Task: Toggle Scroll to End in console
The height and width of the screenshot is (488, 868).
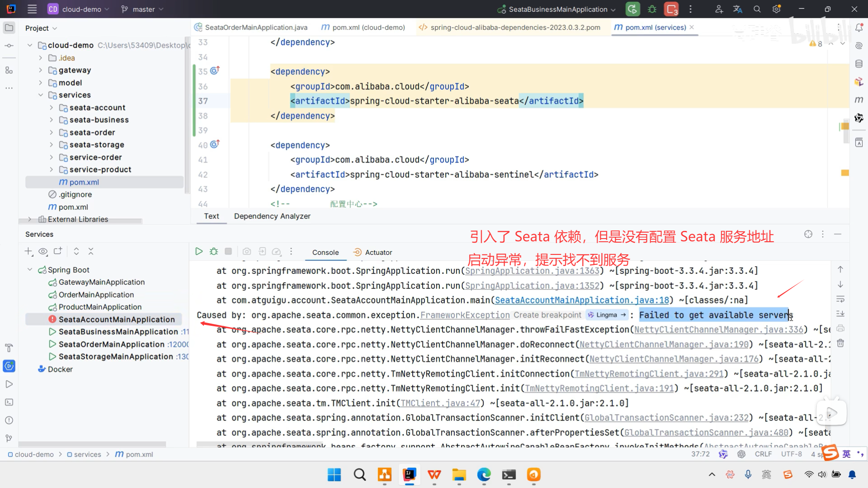Action: (840, 314)
